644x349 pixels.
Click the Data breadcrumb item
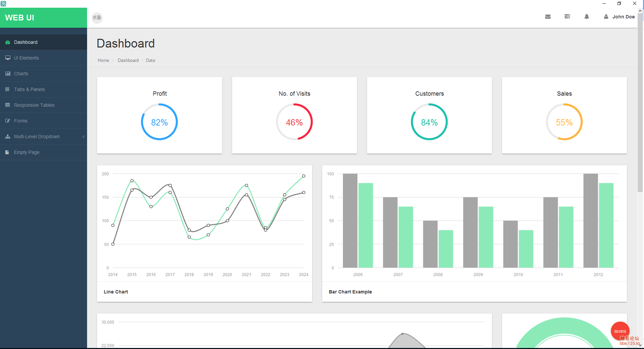point(150,60)
